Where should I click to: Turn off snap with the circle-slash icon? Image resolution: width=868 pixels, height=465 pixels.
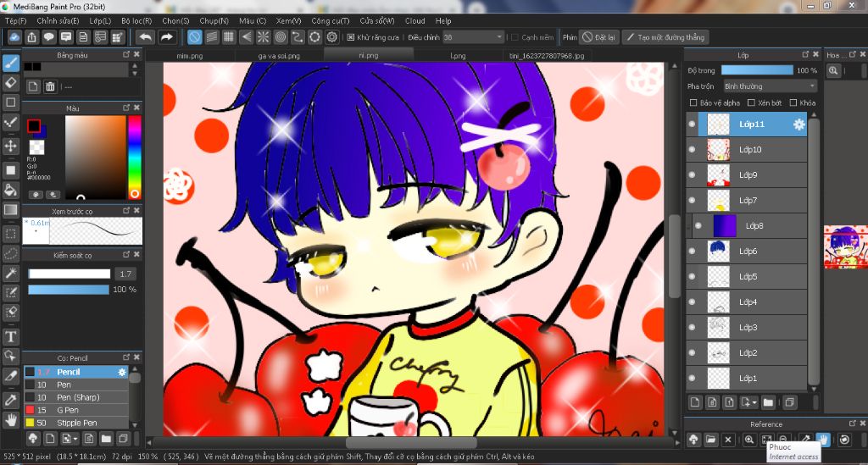[194, 37]
